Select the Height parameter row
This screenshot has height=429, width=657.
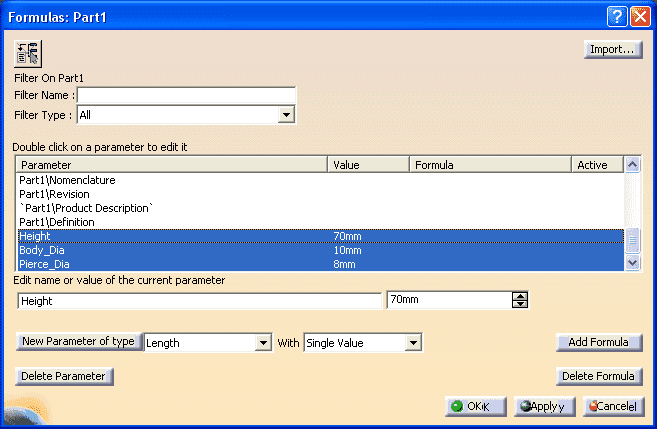[x=321, y=236]
